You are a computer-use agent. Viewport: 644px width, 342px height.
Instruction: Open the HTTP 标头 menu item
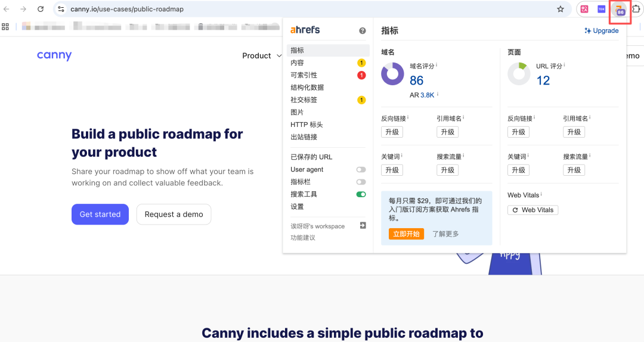[x=306, y=125]
